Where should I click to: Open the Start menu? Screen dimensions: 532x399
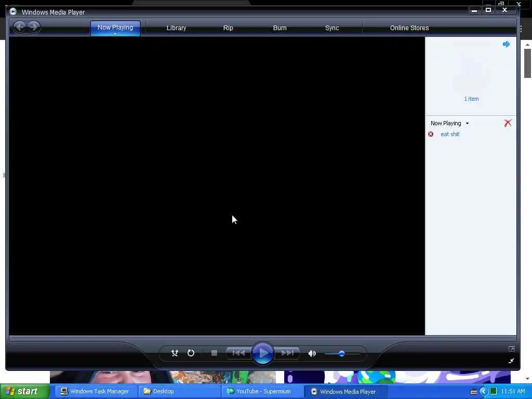point(24,391)
